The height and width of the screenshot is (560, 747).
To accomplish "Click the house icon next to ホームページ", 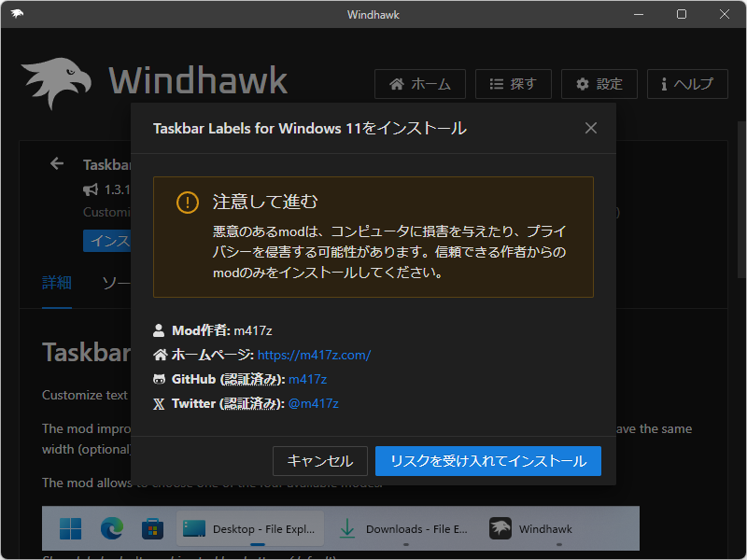I will (x=160, y=355).
